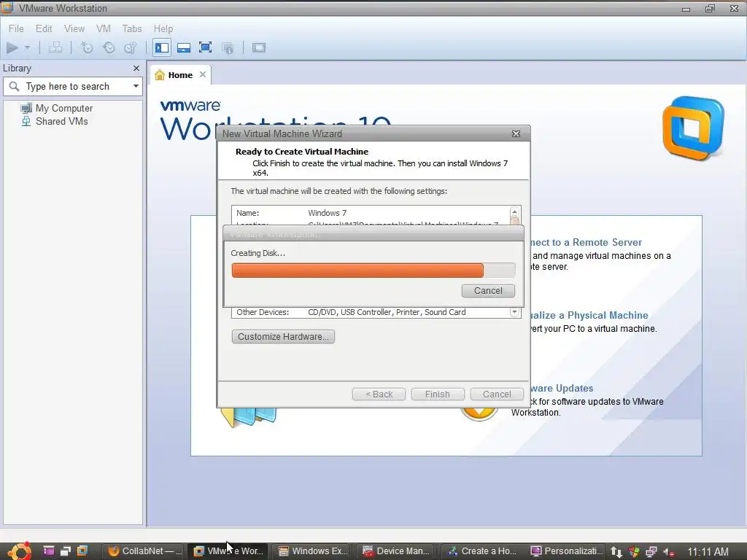Click the 11:11 AM taskbar clock
The height and width of the screenshot is (560, 747).
[x=708, y=552]
